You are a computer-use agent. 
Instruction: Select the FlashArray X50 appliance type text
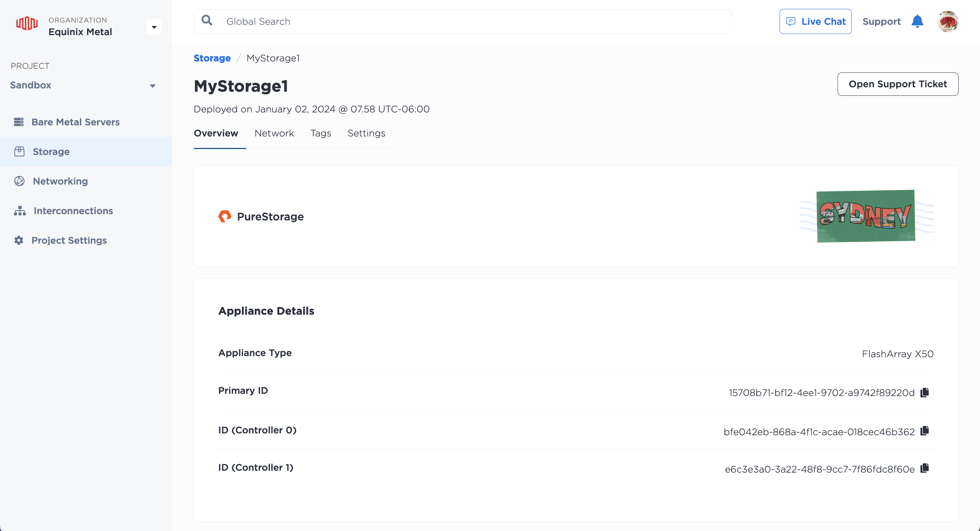tap(898, 354)
